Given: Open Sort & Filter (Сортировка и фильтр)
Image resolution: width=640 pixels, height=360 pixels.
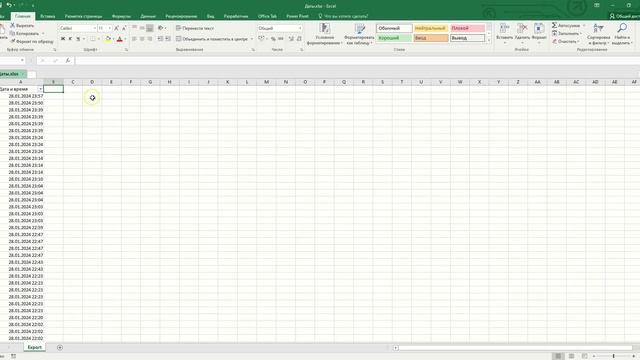Looking at the screenshot, I should coord(598,34).
